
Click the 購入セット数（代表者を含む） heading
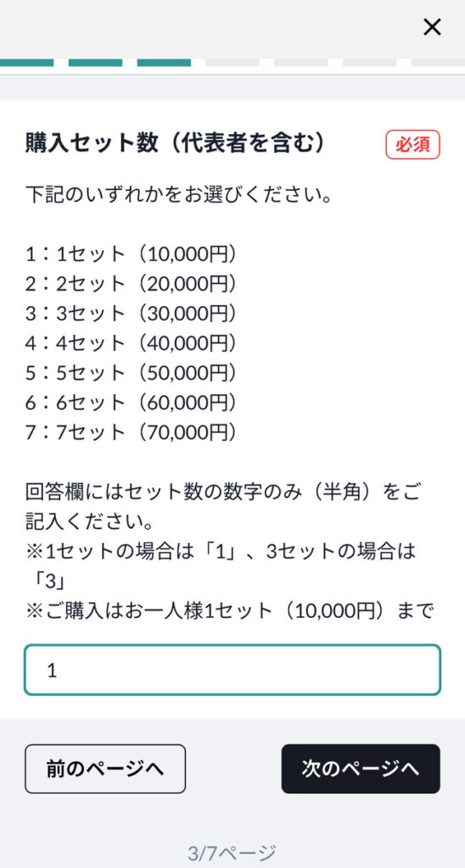point(175,143)
